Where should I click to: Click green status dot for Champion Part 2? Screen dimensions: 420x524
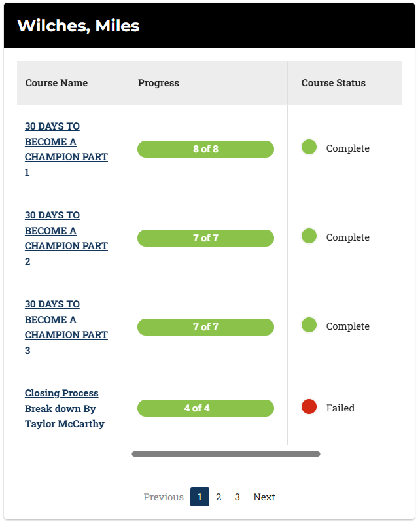coord(309,236)
